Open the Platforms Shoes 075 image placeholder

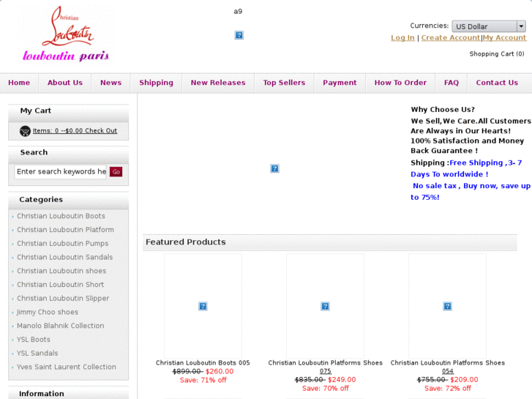coord(325,306)
